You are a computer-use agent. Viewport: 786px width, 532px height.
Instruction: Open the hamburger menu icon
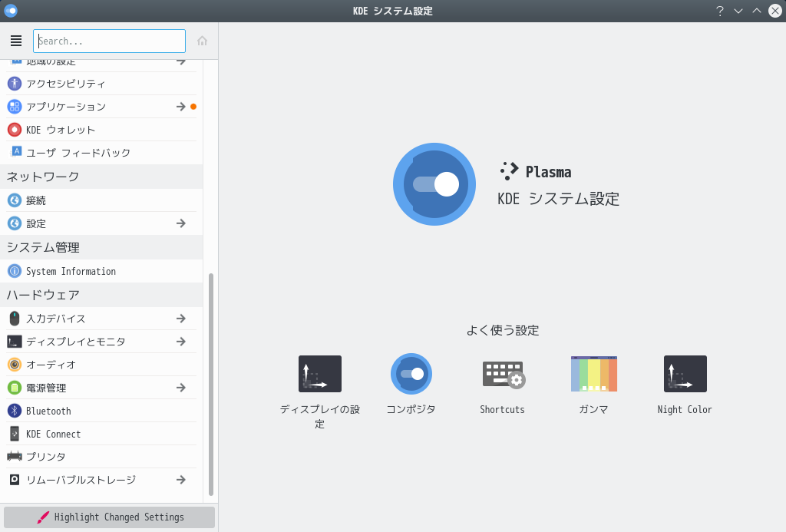[x=16, y=41]
